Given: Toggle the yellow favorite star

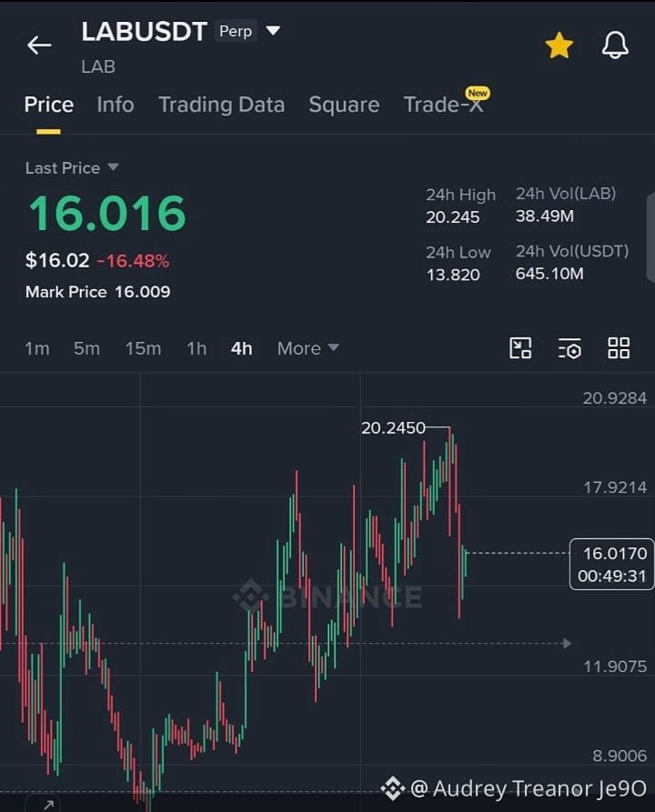Looking at the screenshot, I should pos(559,45).
